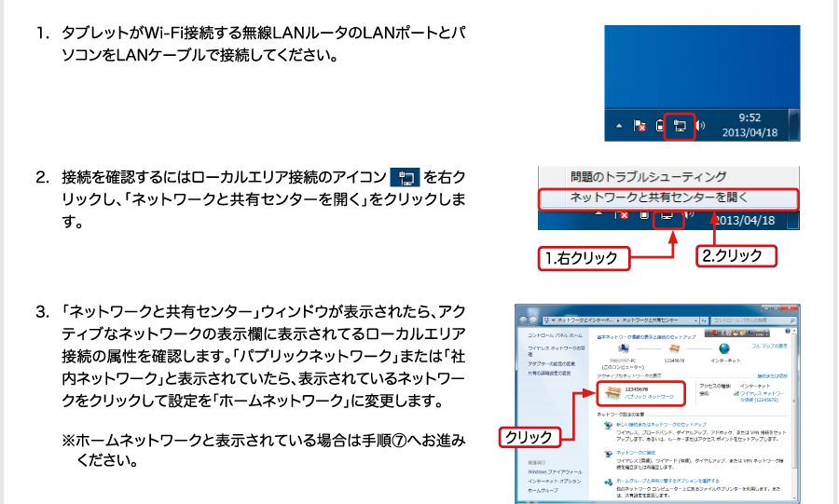Screen dimensions: 839x504
Task: Click vertical scrollbar of Network and Sharing Center
Action: click(794, 415)
